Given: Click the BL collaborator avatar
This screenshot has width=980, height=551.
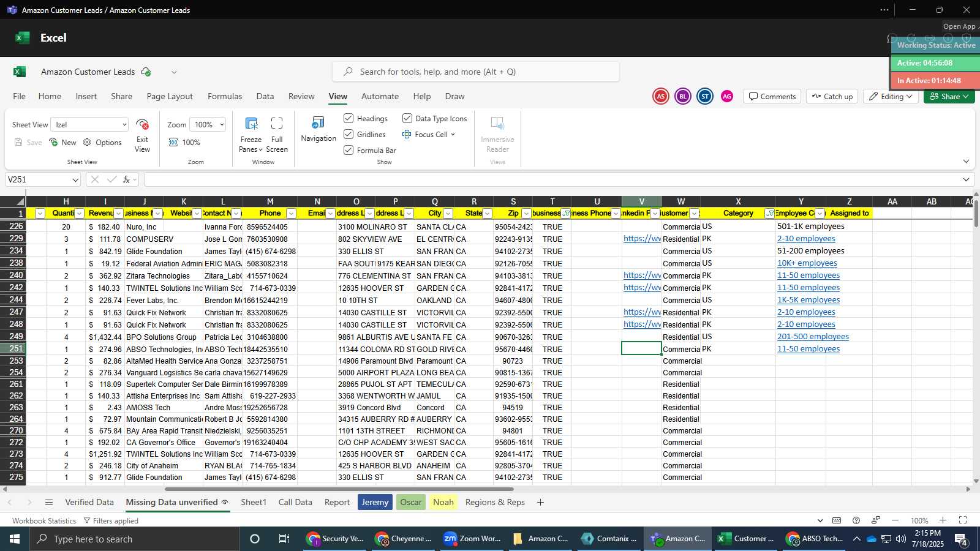Looking at the screenshot, I should [683, 96].
